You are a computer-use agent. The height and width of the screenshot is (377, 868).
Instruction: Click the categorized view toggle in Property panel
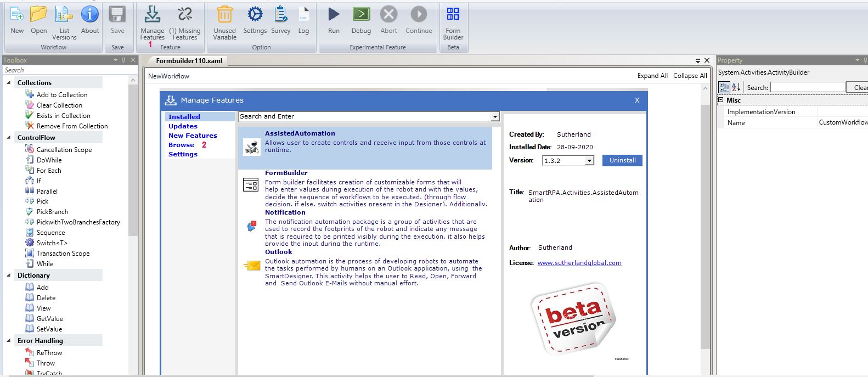pyautogui.click(x=724, y=87)
